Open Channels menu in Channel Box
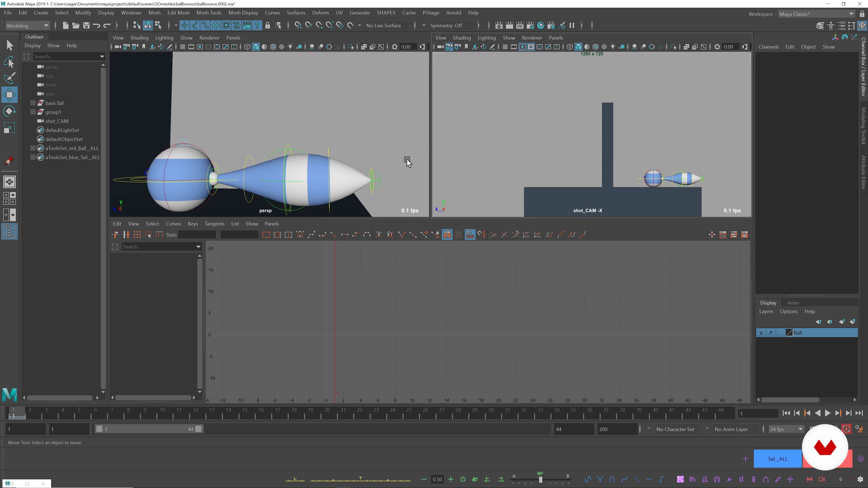This screenshot has width=868, height=488. (x=768, y=47)
